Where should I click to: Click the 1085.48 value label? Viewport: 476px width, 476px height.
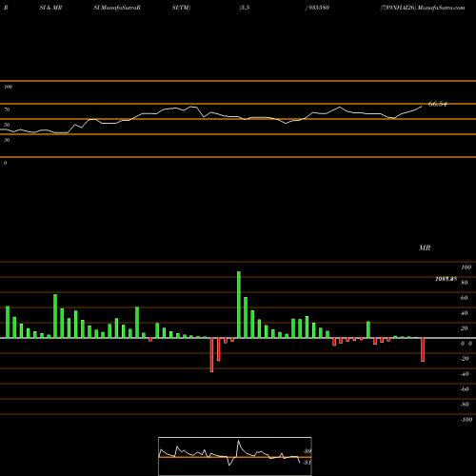(446, 279)
